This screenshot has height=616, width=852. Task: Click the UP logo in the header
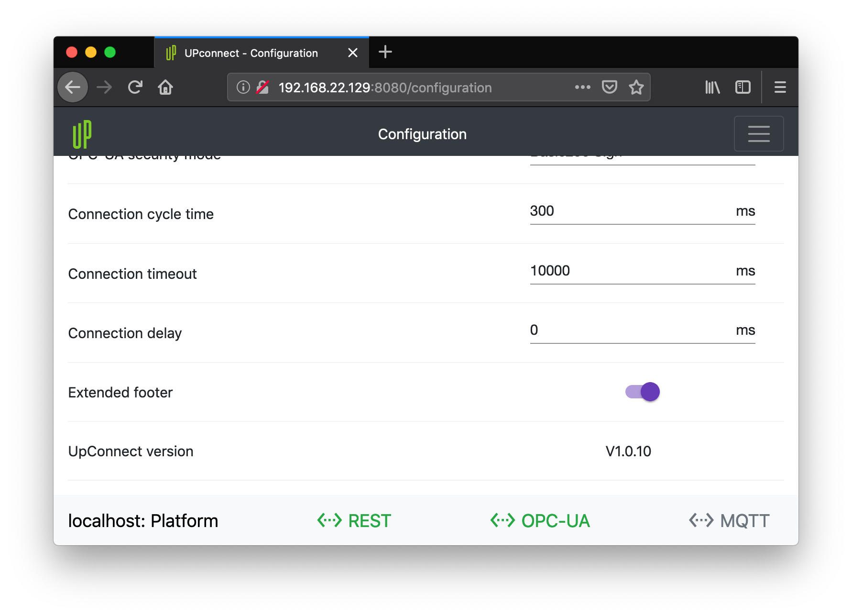(82, 134)
